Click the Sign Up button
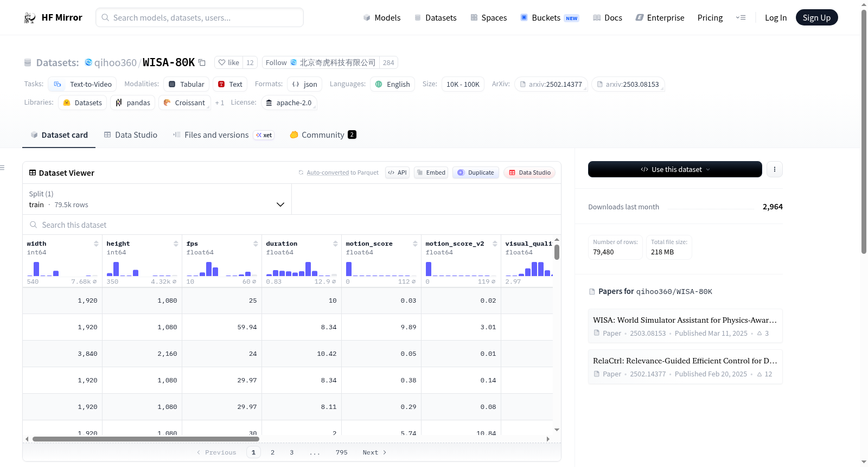Viewport: 868px width, 467px height. [x=816, y=17]
